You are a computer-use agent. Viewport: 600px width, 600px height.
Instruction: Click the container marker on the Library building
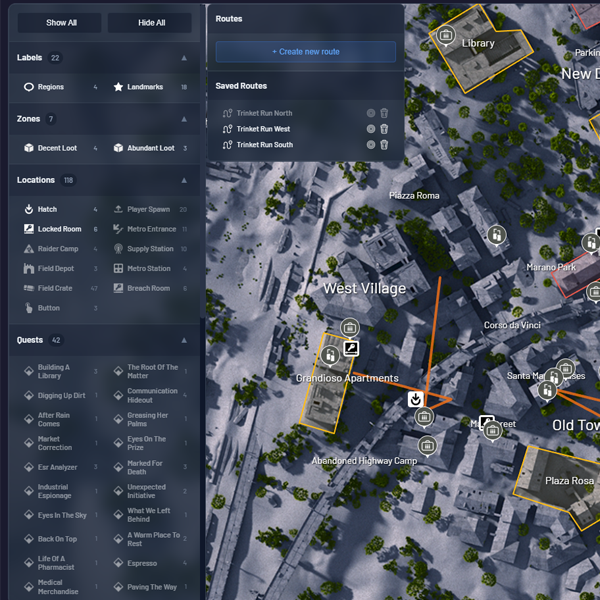click(x=445, y=36)
